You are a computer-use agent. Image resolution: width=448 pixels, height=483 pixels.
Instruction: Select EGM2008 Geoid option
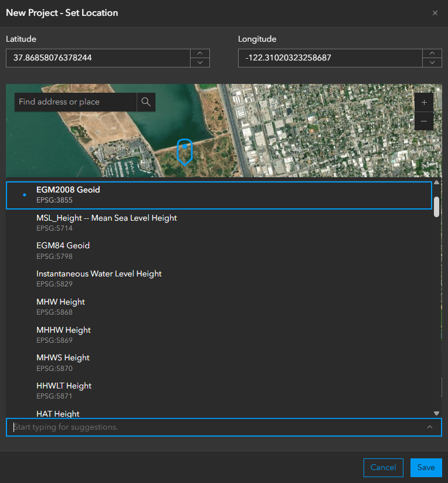pyautogui.click(x=219, y=195)
